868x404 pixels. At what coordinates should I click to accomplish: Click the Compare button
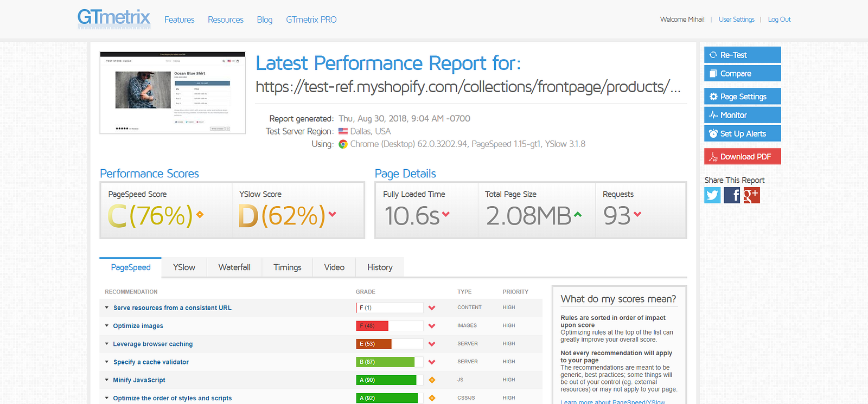pos(743,73)
